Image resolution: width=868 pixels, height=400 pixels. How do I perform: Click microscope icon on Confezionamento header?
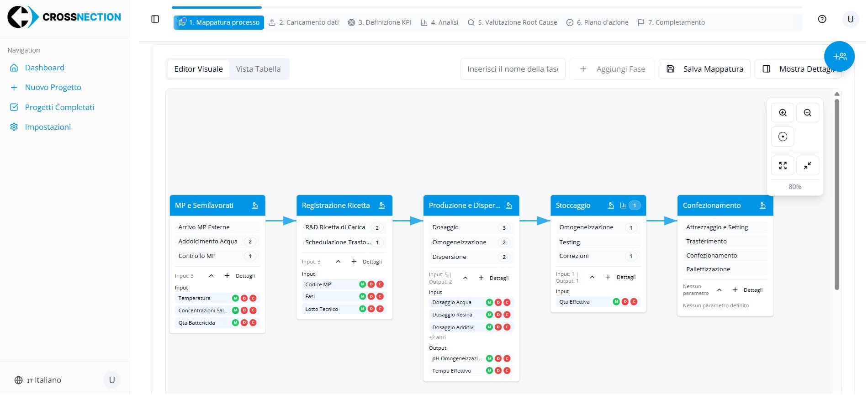click(x=762, y=205)
